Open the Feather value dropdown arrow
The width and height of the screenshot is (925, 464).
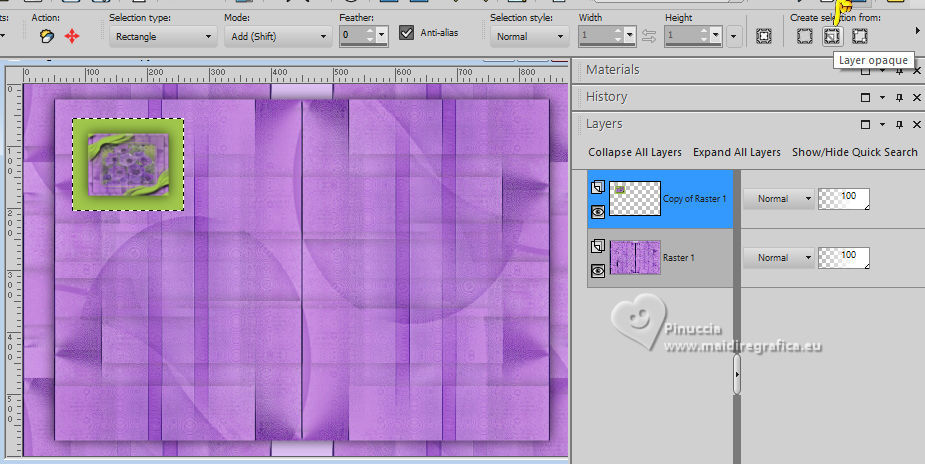point(382,35)
